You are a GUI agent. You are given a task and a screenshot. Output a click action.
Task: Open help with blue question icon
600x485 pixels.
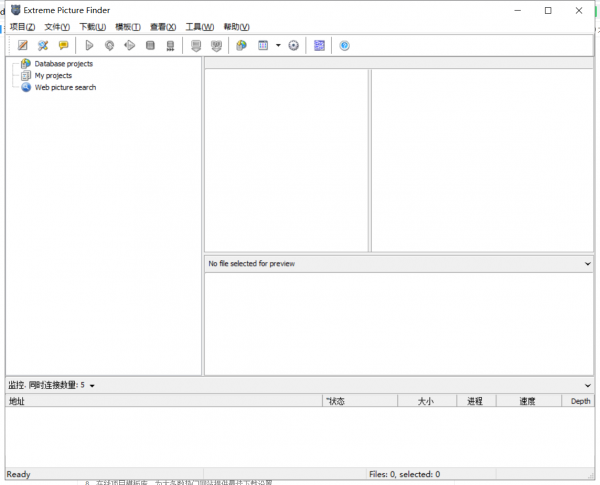tap(344, 46)
